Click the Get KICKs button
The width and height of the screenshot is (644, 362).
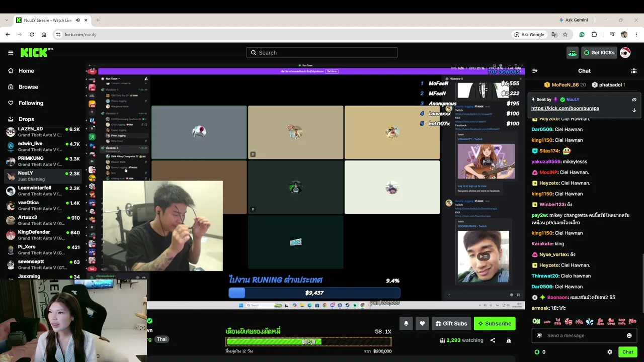pos(599,53)
